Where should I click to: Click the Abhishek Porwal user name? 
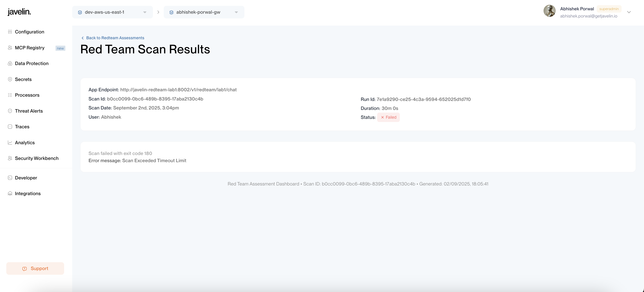577,9
